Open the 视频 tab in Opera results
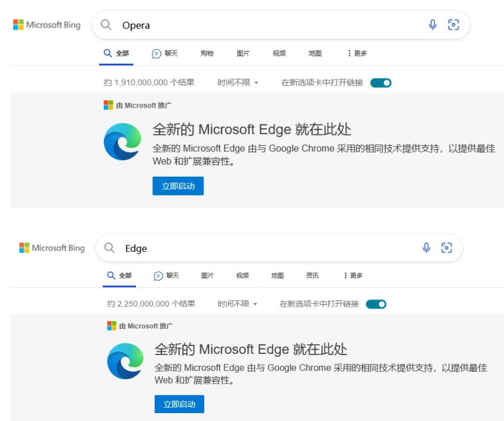Viewport: 504px width, 421px height. [x=279, y=53]
